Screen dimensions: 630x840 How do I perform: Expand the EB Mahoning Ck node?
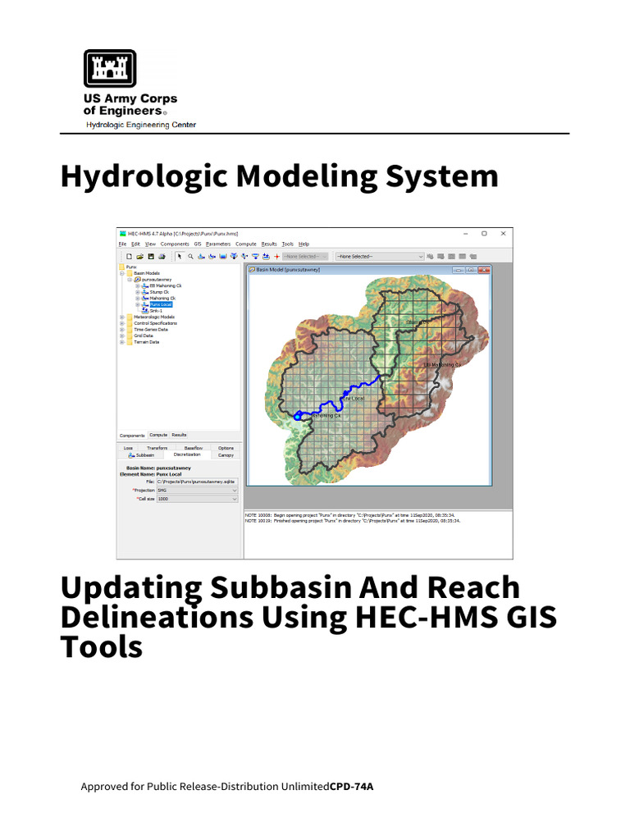[x=137, y=286]
